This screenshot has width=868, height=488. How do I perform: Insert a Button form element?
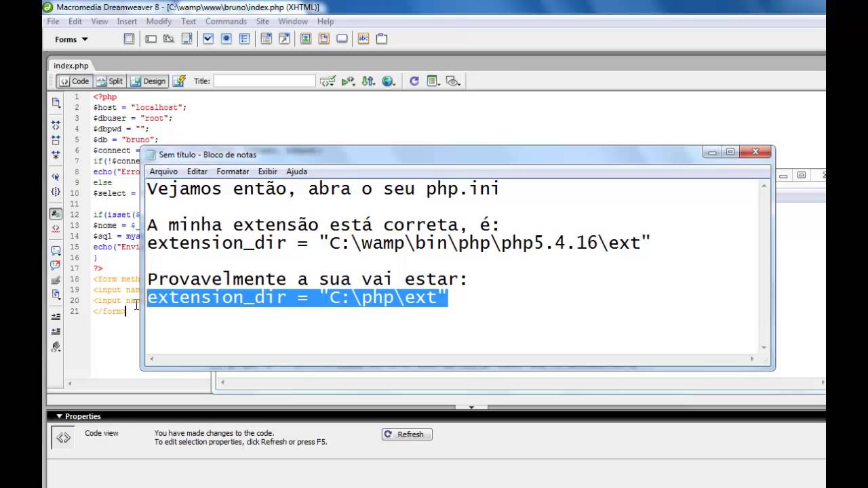(x=342, y=39)
